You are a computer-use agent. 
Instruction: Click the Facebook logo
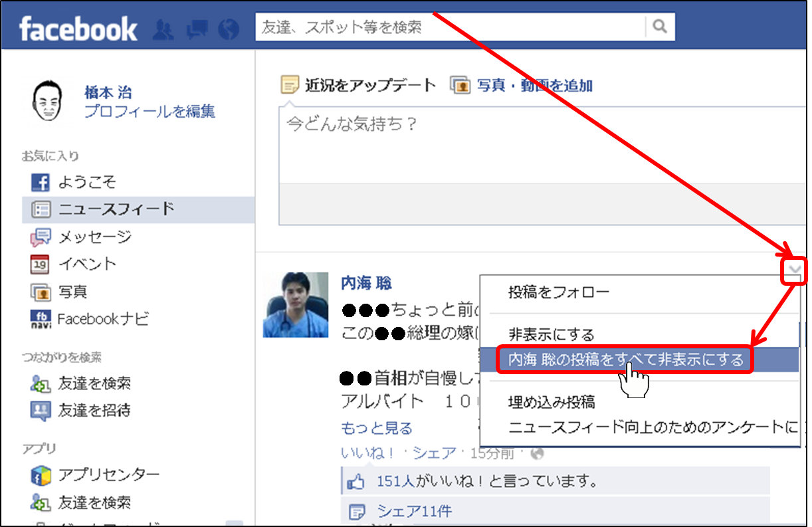point(78,29)
